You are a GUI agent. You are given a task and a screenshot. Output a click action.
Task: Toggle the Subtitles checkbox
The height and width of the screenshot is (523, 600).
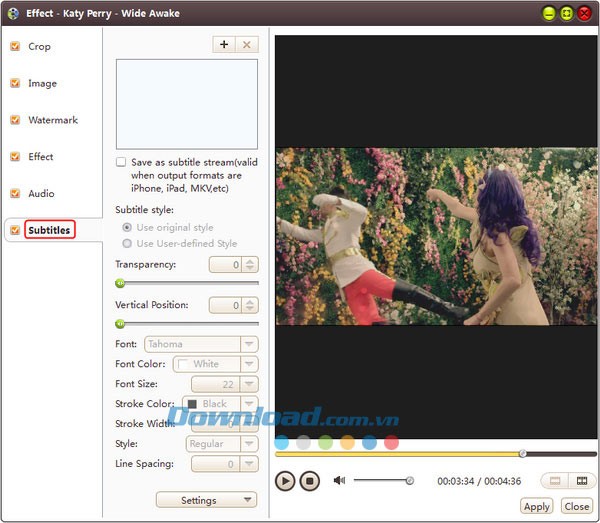(x=15, y=230)
